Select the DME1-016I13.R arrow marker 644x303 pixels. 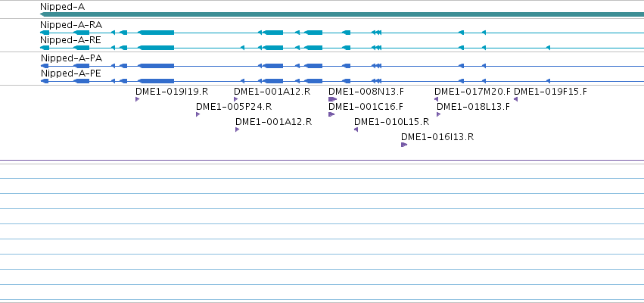point(404,145)
